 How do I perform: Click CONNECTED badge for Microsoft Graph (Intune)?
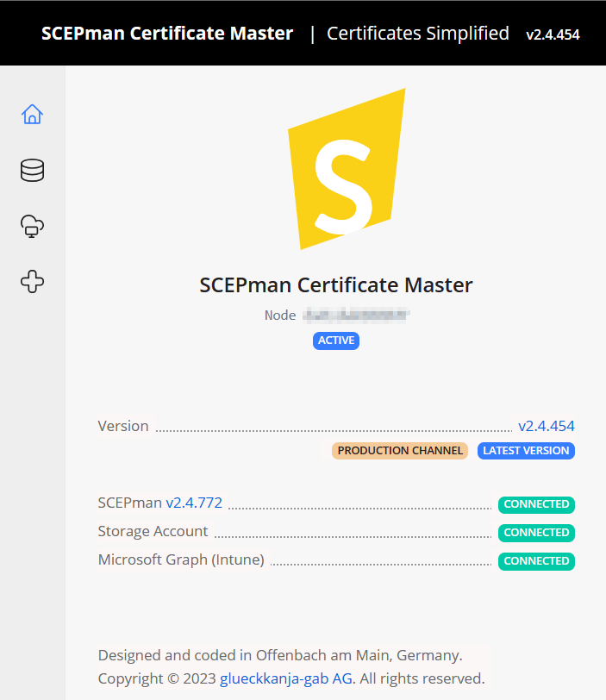pyautogui.click(x=536, y=561)
